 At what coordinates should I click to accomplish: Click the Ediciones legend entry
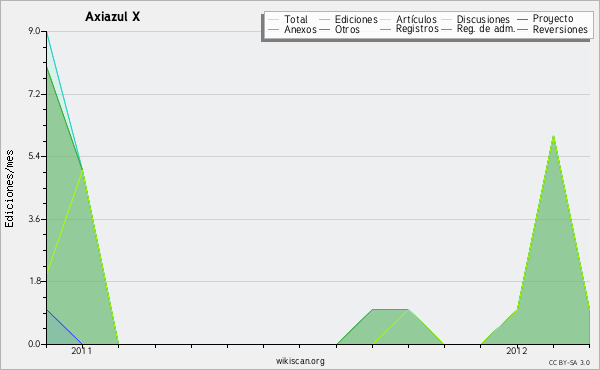point(356,20)
